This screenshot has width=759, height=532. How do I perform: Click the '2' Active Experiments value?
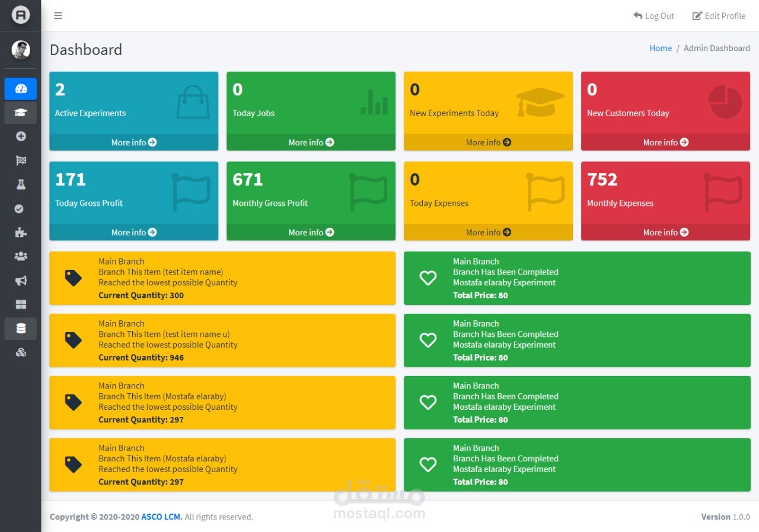pyautogui.click(x=60, y=90)
